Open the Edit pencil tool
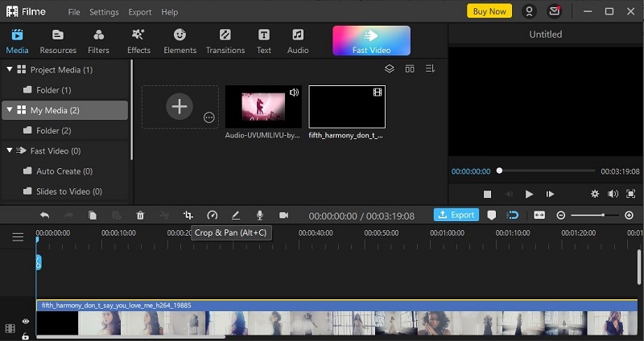This screenshot has height=341, width=644. tap(236, 215)
